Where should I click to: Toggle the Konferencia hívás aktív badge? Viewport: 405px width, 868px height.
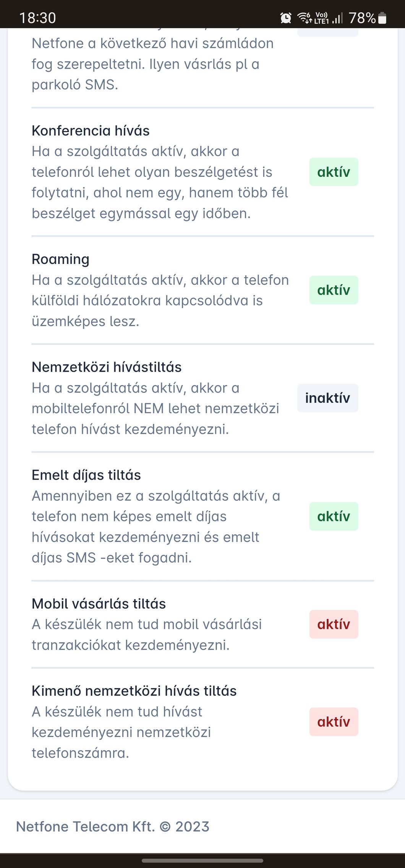coord(334,172)
